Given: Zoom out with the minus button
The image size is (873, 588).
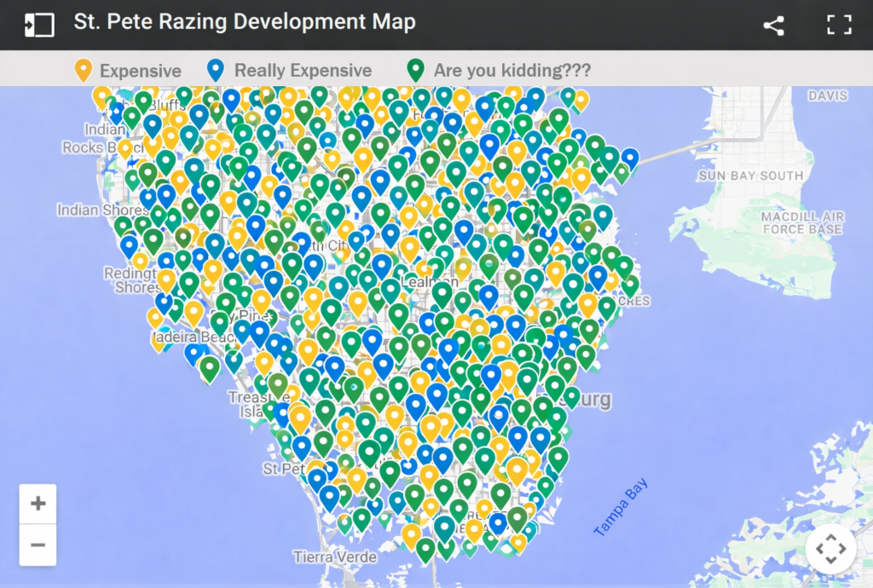Looking at the screenshot, I should [38, 545].
